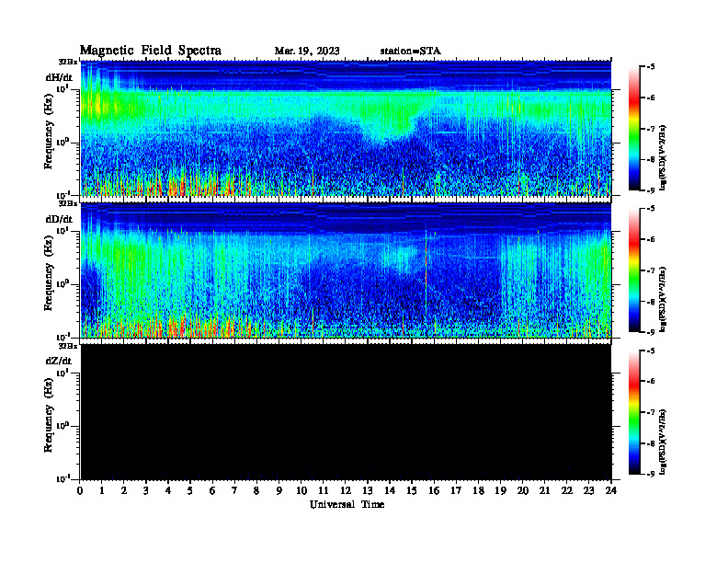
Task: Click the hour tick label '1'
Action: tap(102, 490)
